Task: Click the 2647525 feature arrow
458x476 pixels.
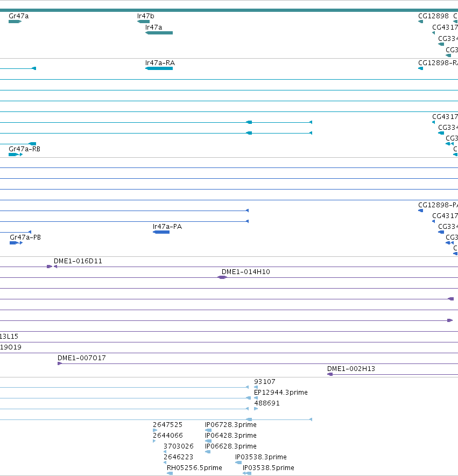Action: (155, 430)
